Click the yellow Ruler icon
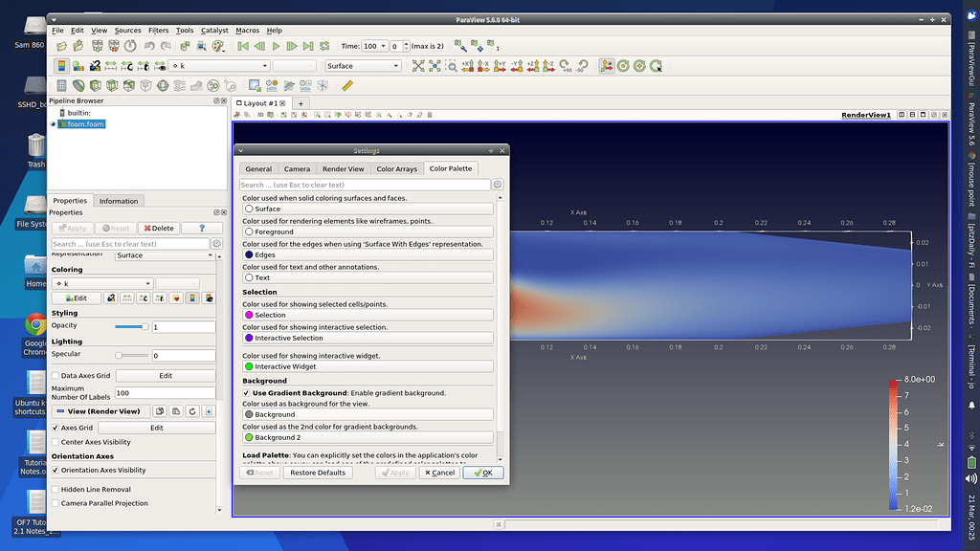980x551 pixels. pyautogui.click(x=347, y=85)
